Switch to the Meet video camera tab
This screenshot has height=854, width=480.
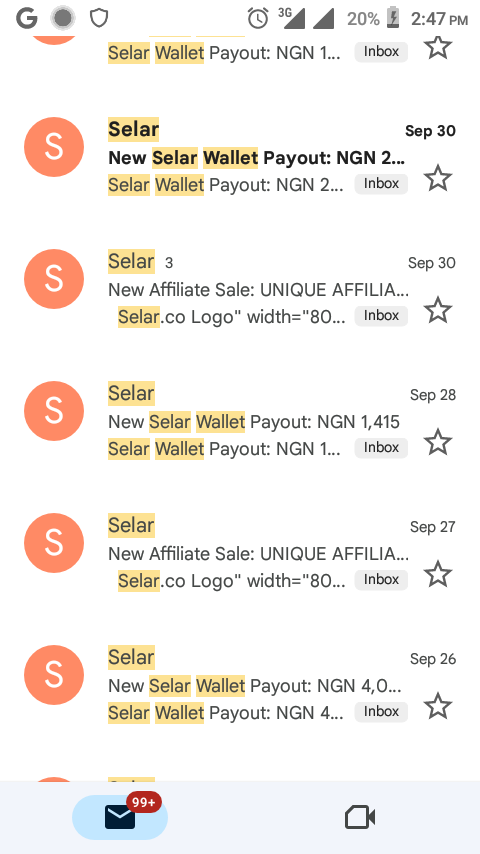tap(360, 818)
